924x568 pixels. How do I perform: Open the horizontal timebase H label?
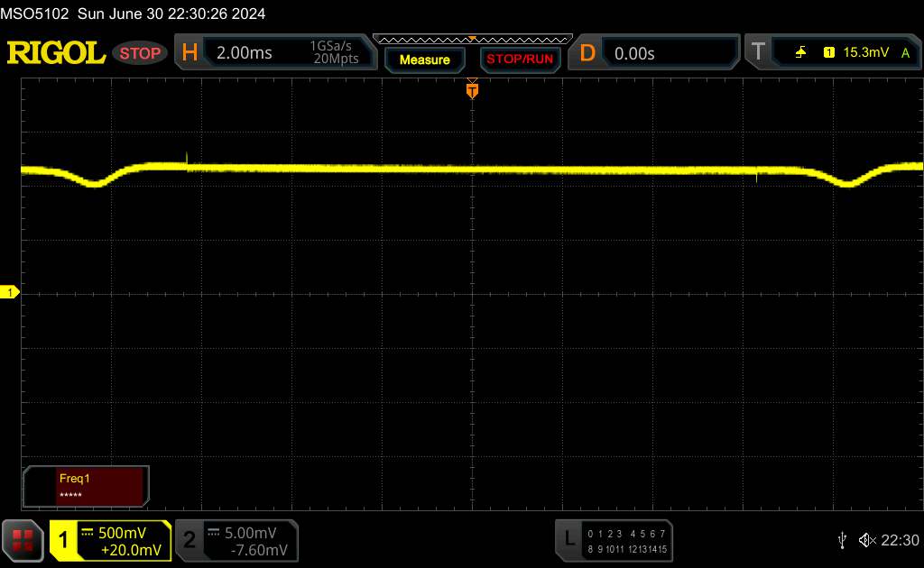pos(189,52)
